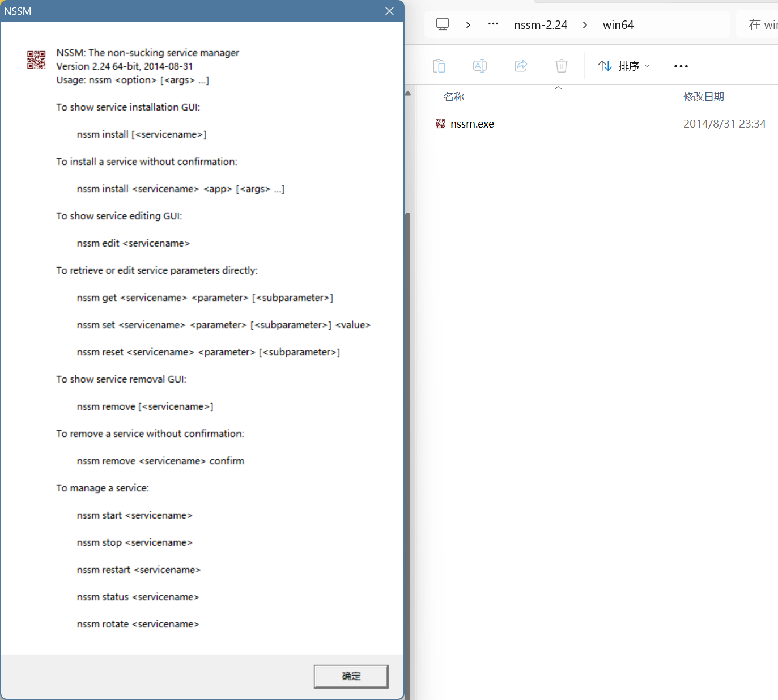Viewport: 778px width, 700px height.
Task: Click the 2014/8/31 23:34 modified date cell
Action: point(725,124)
